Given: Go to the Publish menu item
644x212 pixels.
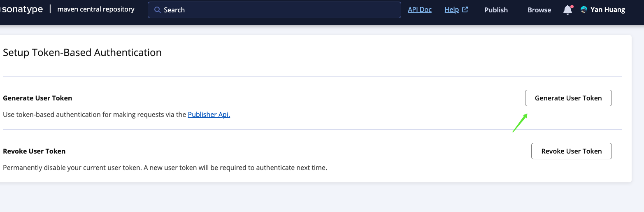Looking at the screenshot, I should pos(496,10).
